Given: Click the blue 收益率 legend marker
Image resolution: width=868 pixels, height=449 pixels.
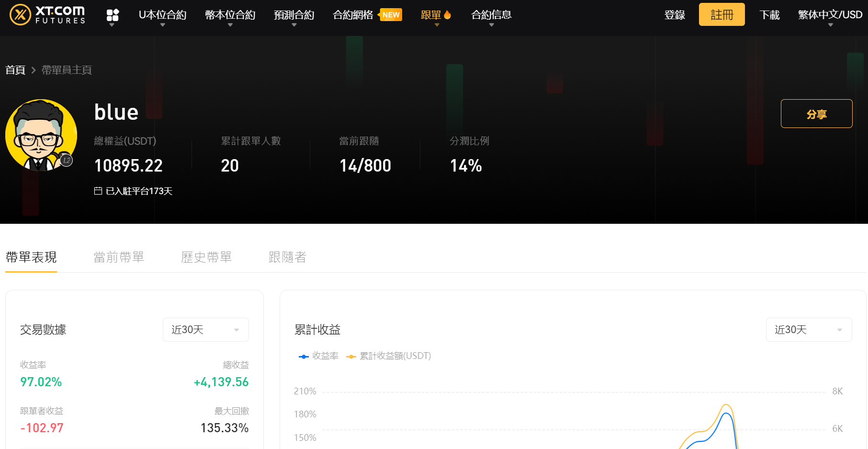Looking at the screenshot, I should 304,357.
